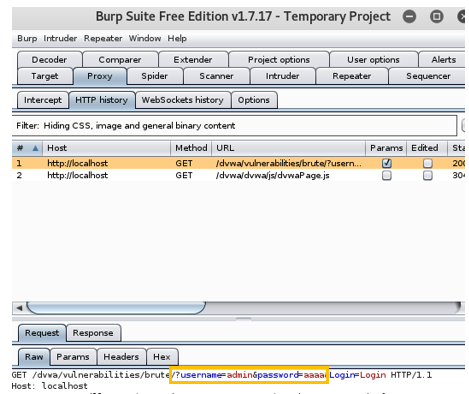Open the proxy Options sub-tab
469x394 pixels.
click(254, 100)
